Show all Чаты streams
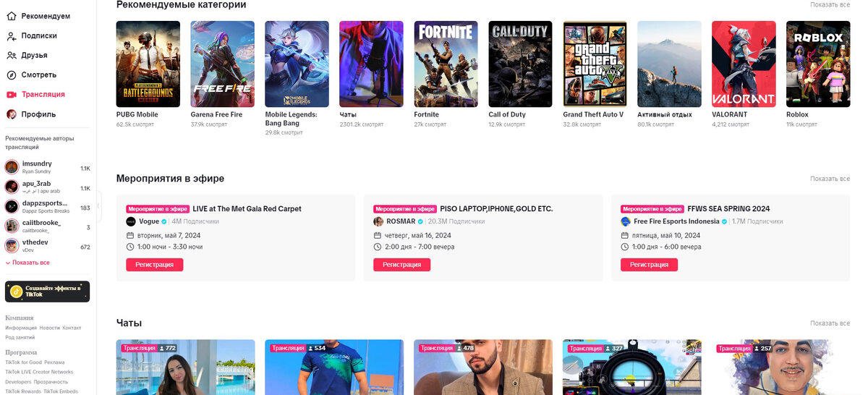 point(830,323)
